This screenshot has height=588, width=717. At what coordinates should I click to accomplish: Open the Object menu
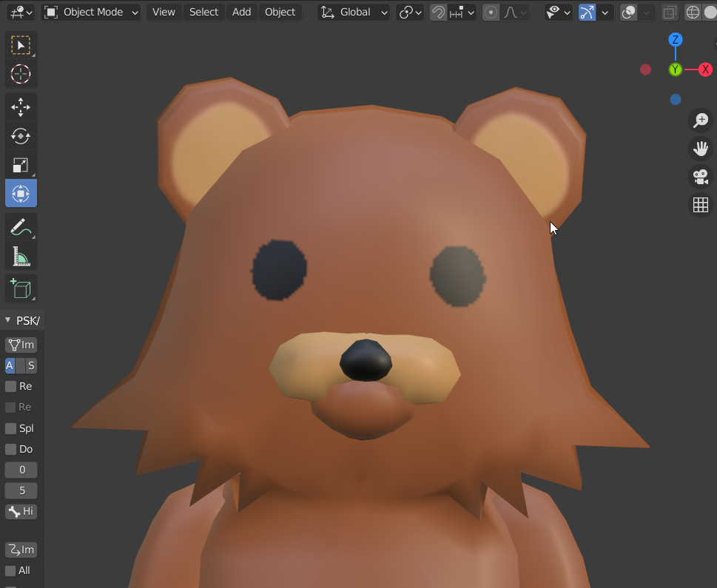click(280, 13)
